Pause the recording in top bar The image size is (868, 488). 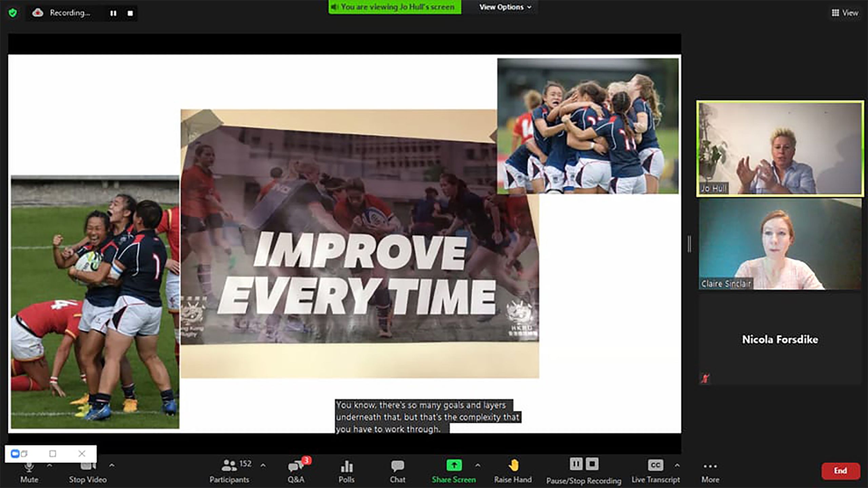click(x=113, y=13)
